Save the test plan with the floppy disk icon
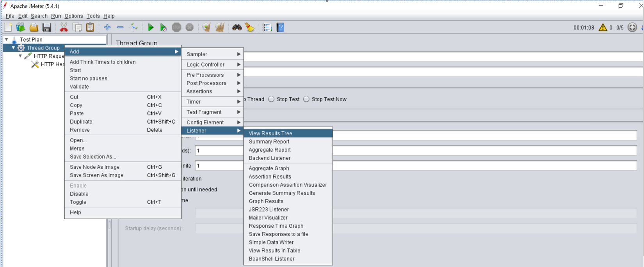Viewport: 644px width, 267px height. click(47, 27)
